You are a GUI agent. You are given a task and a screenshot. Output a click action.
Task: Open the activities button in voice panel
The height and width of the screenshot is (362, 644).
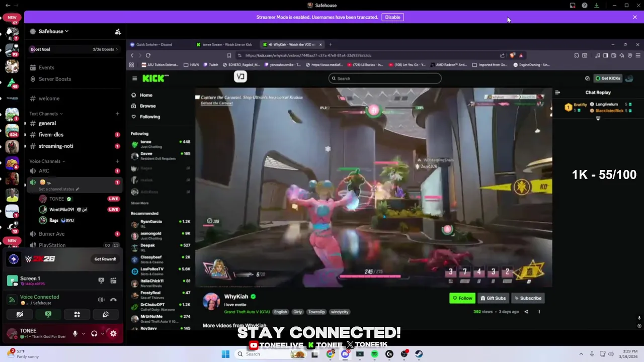coord(77,315)
